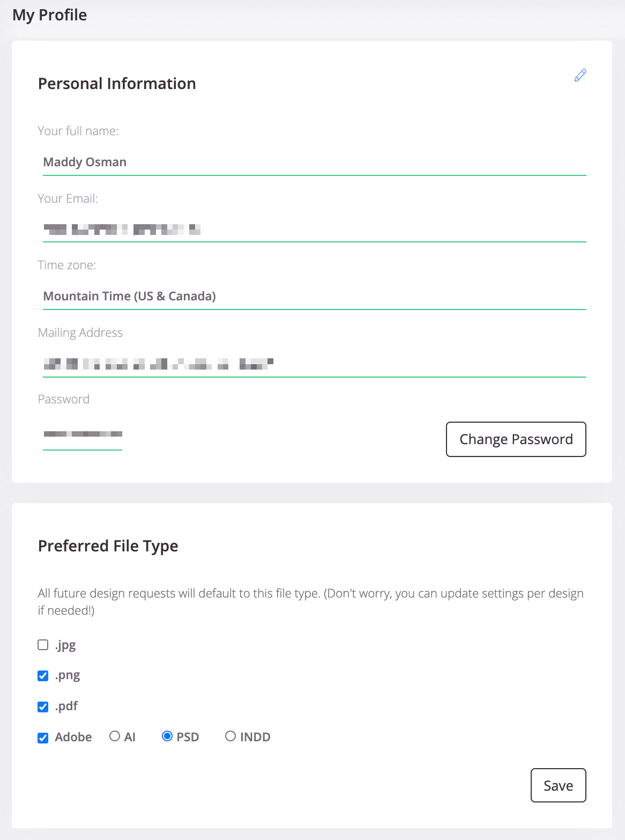Click the pencil edit icon for Personal Information
This screenshot has width=625, height=840.
tap(580, 76)
